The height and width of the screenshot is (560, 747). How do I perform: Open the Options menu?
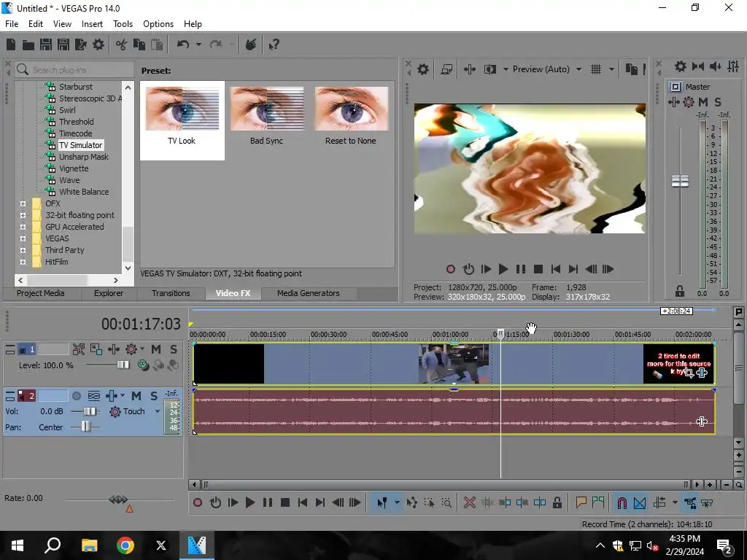point(158,24)
